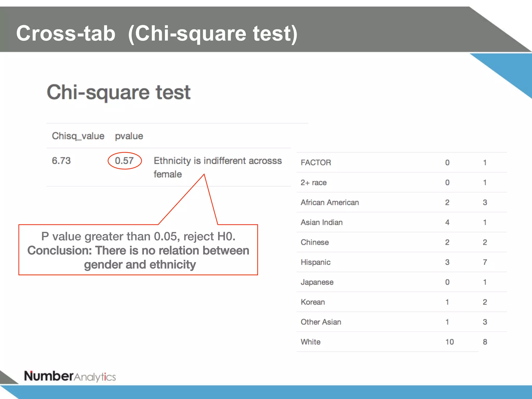
Task: Click the 'Ethnicity is indifferent acrosss female' text
Action: 218,167
